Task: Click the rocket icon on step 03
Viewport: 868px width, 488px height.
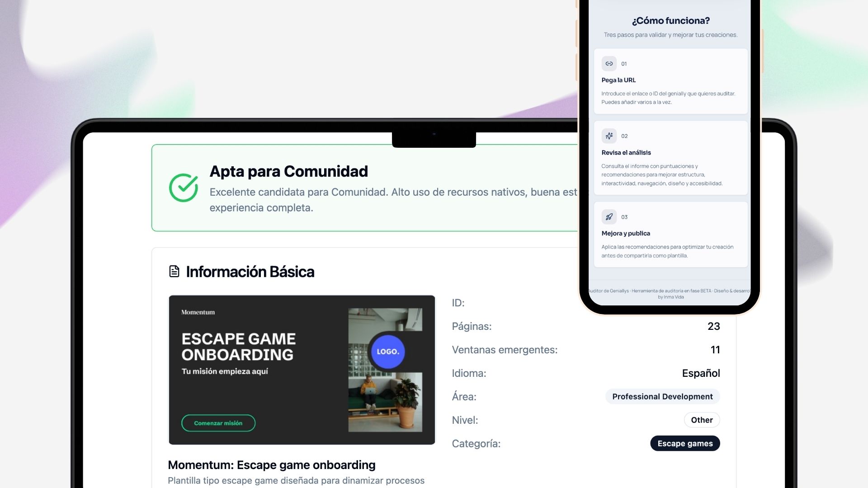Action: coord(609,217)
